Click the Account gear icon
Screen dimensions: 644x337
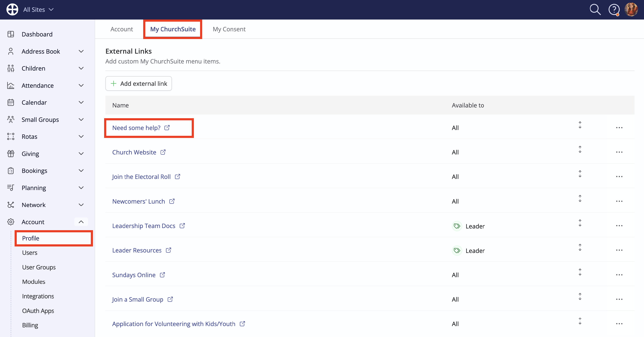pos(11,222)
